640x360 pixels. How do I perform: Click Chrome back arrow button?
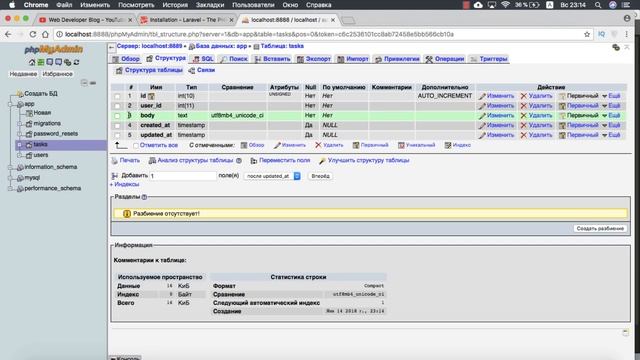click(8, 34)
